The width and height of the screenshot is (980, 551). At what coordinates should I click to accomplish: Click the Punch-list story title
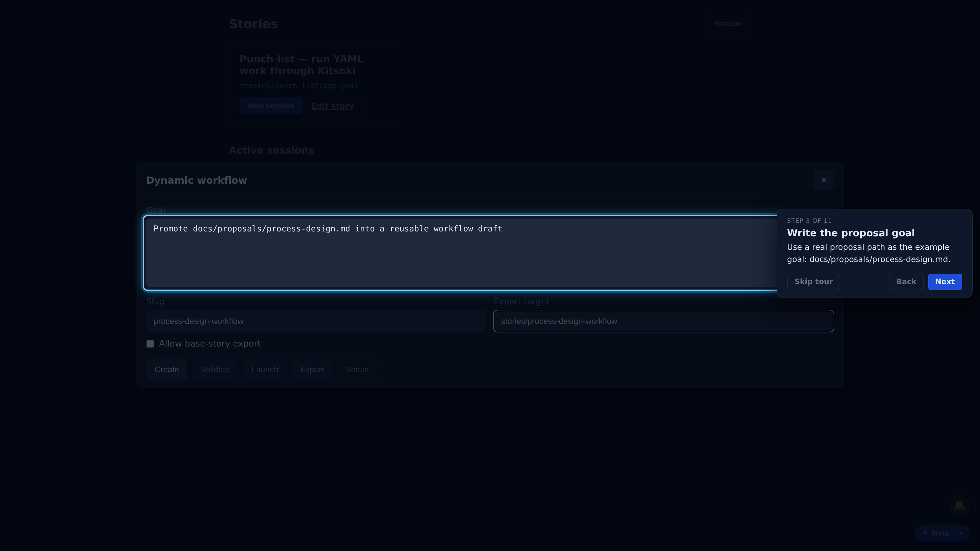301,65
